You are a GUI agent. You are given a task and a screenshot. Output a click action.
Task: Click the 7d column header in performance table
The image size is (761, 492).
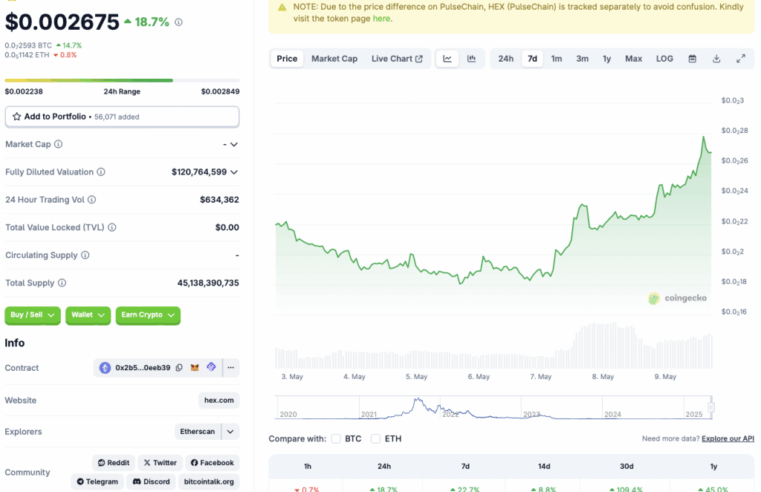(x=465, y=466)
